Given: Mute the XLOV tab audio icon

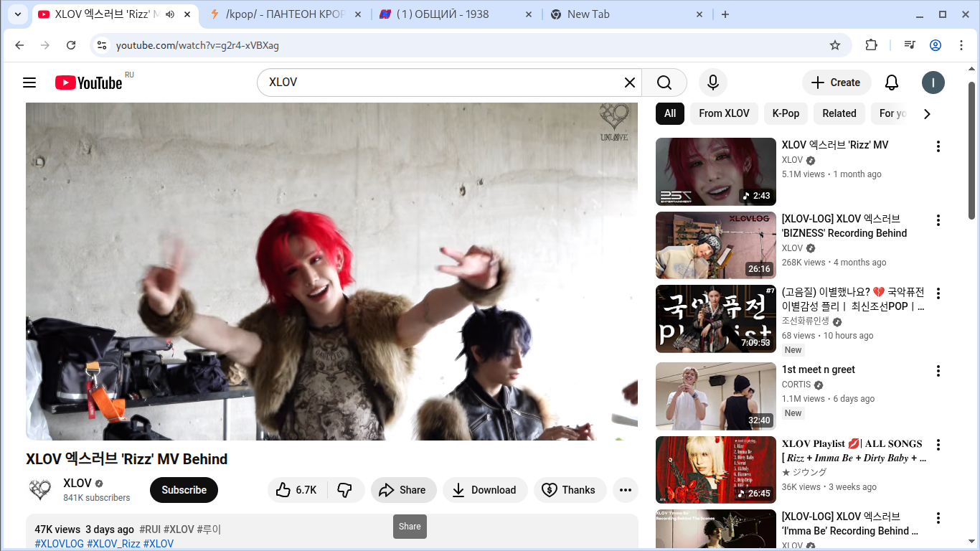Looking at the screenshot, I should click(x=170, y=14).
